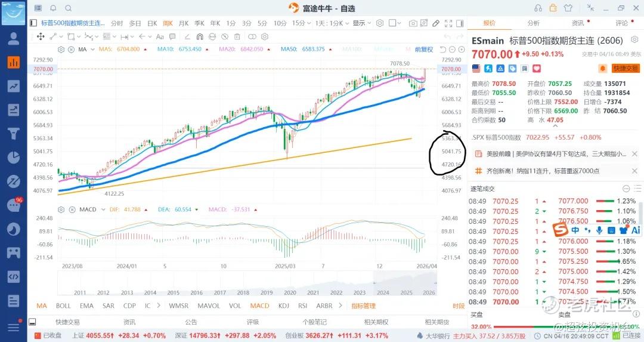Open the 齐创新高 news headline

click(543, 171)
